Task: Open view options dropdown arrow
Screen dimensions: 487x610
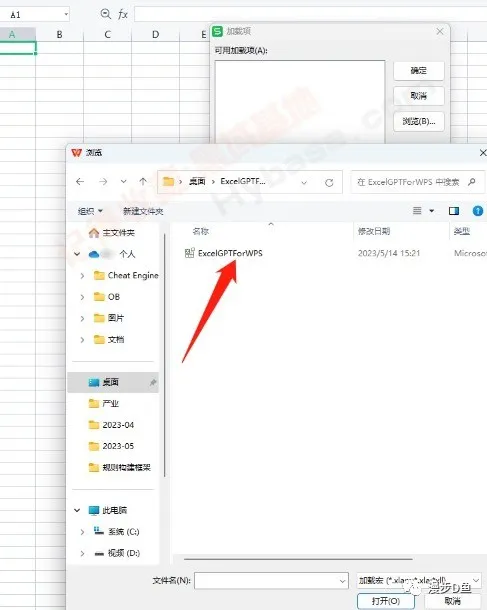Action: tap(431, 211)
